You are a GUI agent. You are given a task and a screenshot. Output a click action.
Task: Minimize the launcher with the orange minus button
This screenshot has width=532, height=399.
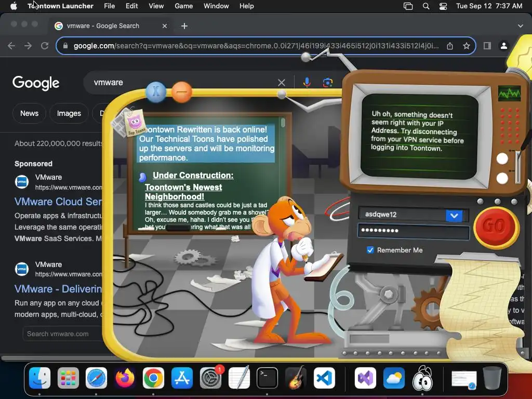[x=181, y=91]
